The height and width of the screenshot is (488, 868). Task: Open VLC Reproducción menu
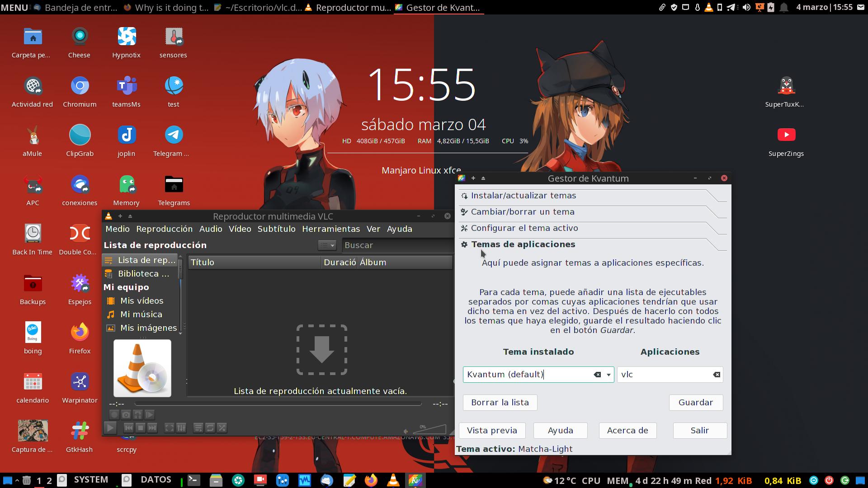164,229
